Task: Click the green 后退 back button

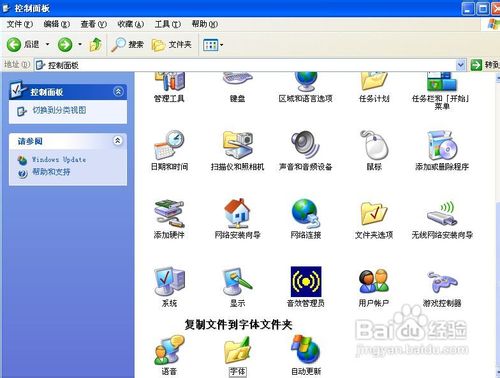Action: (23, 44)
